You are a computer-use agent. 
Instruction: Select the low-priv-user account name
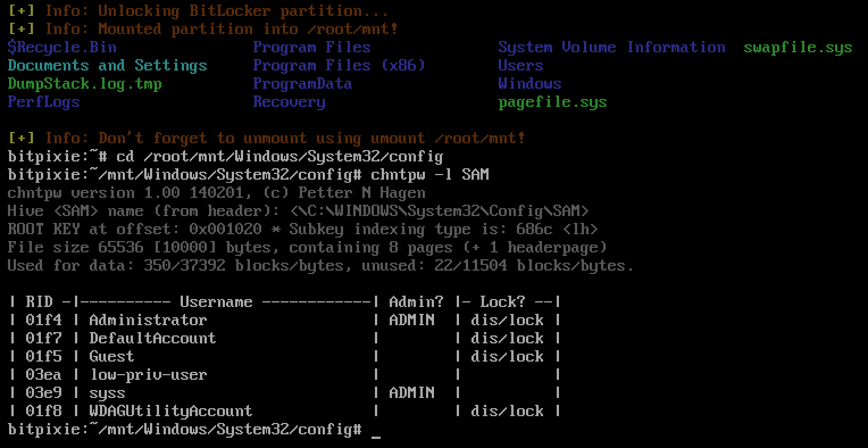click(x=148, y=375)
